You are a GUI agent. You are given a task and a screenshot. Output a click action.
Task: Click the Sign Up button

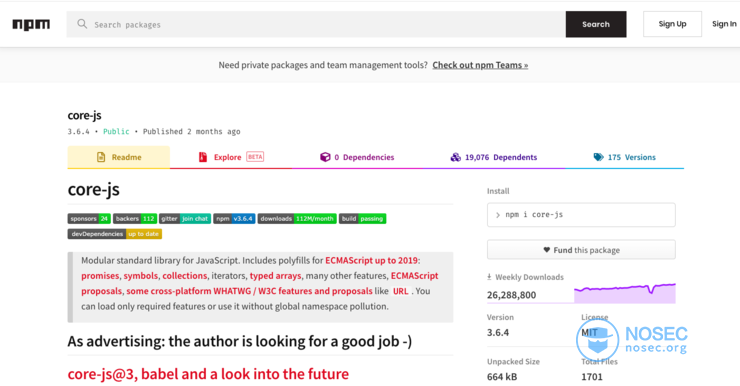[673, 24]
